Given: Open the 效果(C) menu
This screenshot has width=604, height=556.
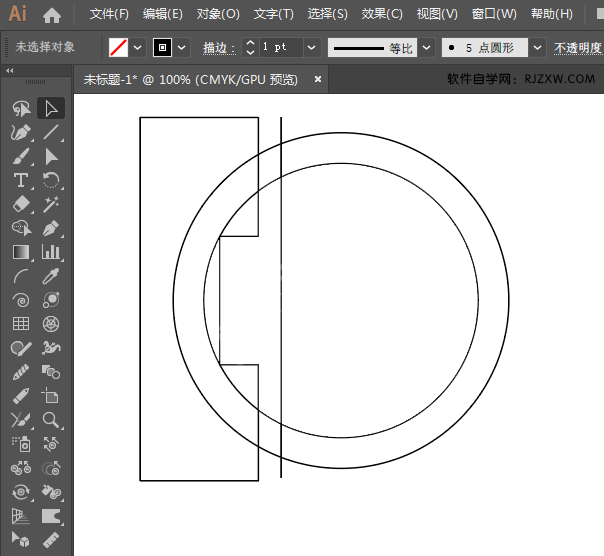Looking at the screenshot, I should coord(382,15).
